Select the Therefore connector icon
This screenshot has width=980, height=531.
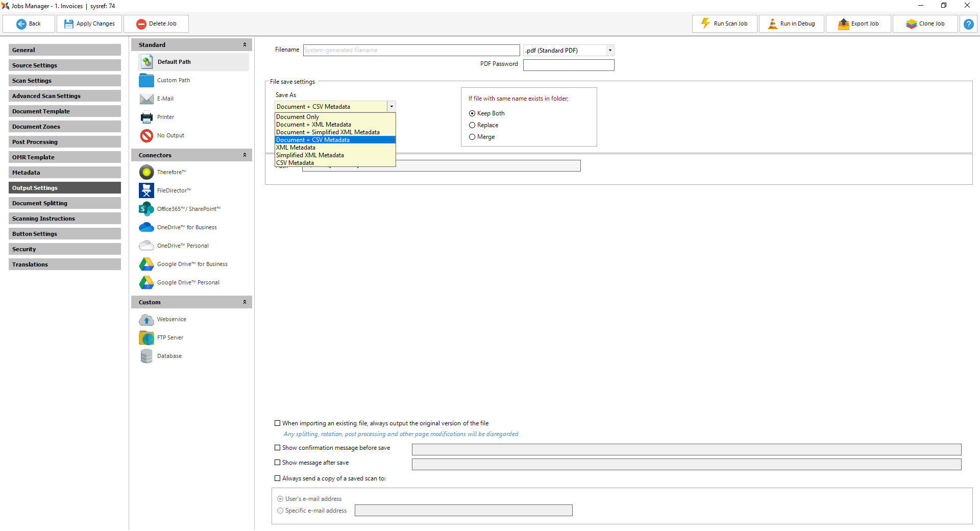(146, 172)
